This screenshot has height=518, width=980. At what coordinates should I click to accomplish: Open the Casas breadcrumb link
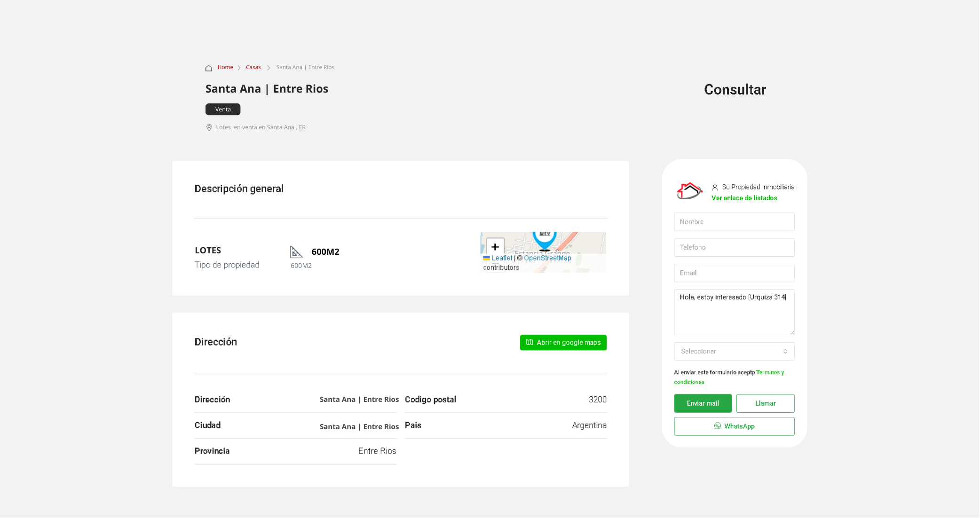tap(253, 67)
